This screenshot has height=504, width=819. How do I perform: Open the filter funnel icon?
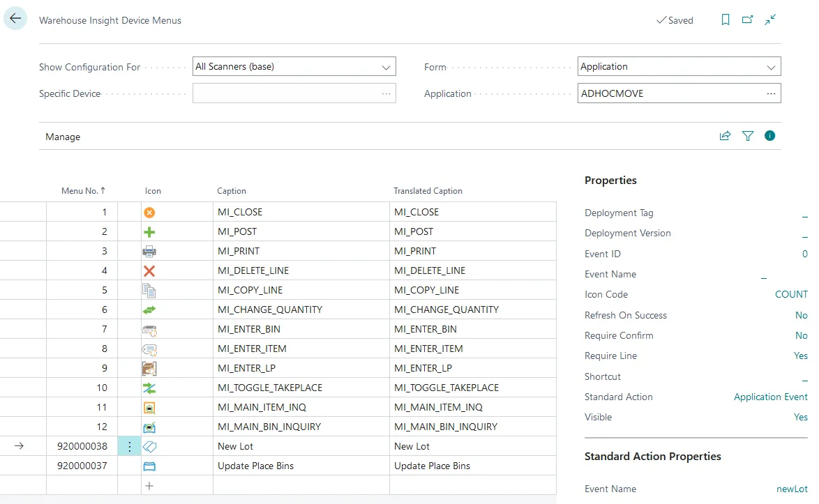pos(748,137)
